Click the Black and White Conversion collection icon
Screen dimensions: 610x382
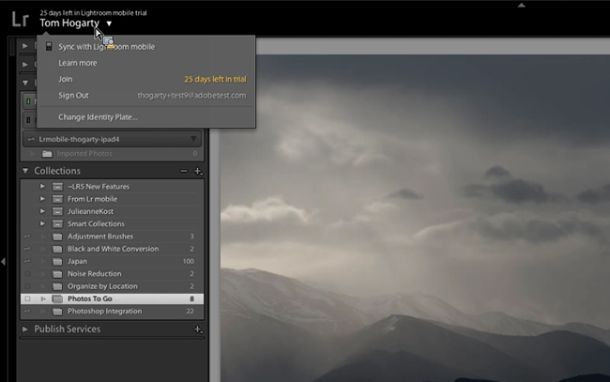(57, 249)
